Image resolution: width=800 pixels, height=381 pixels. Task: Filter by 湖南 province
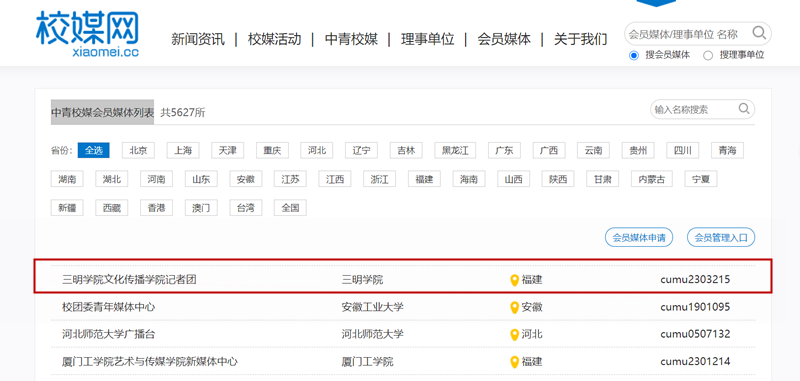tap(67, 179)
